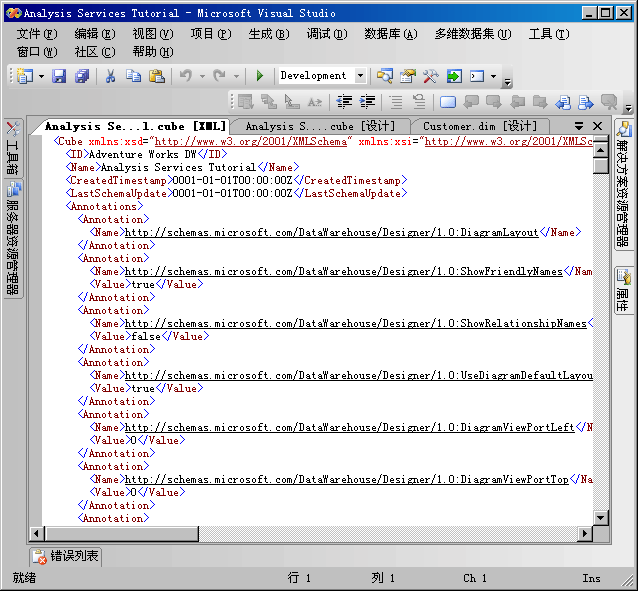Image resolution: width=638 pixels, height=591 pixels.
Task: Go to previous bookmark icon
Action: tap(471, 101)
